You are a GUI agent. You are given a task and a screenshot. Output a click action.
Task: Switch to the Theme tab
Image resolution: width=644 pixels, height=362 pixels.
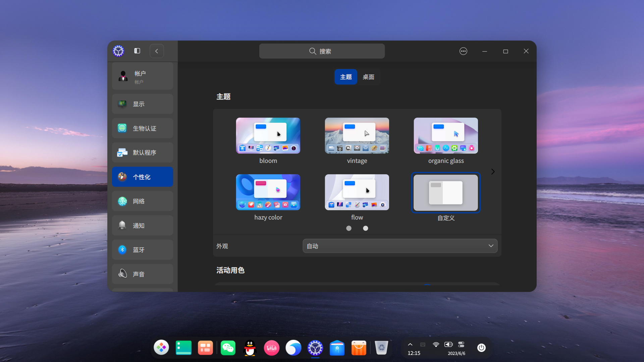(x=346, y=77)
